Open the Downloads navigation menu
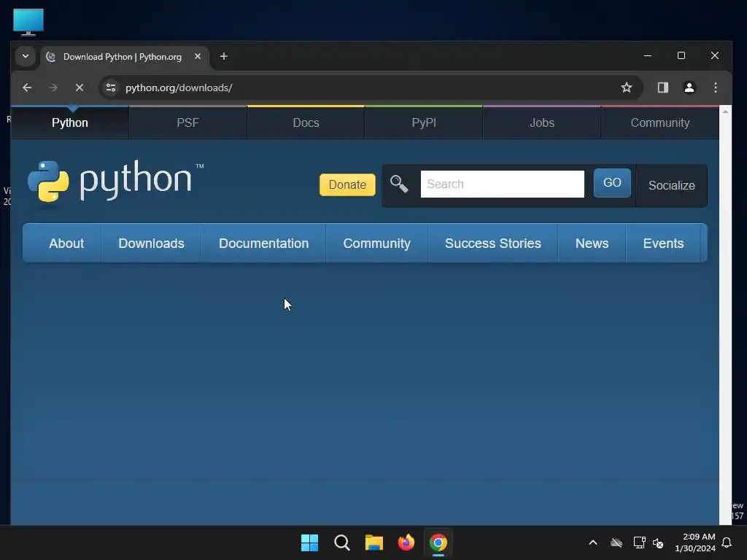This screenshot has width=747, height=560. (x=151, y=244)
